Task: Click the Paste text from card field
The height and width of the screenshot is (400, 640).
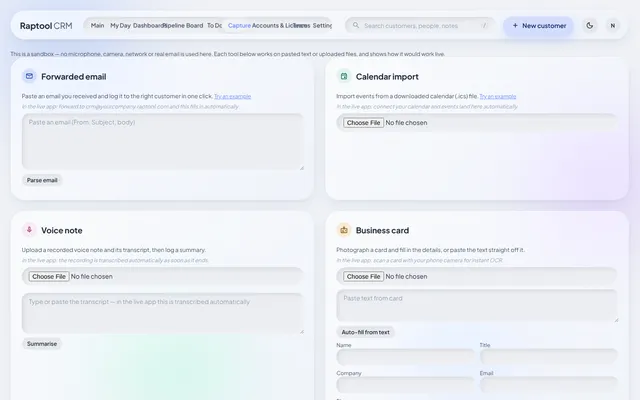Action: tap(477, 306)
